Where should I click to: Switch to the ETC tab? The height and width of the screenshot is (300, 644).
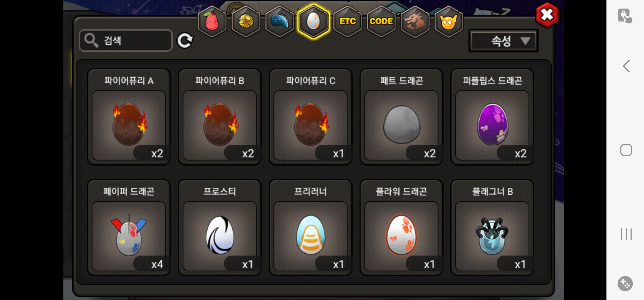(x=347, y=21)
